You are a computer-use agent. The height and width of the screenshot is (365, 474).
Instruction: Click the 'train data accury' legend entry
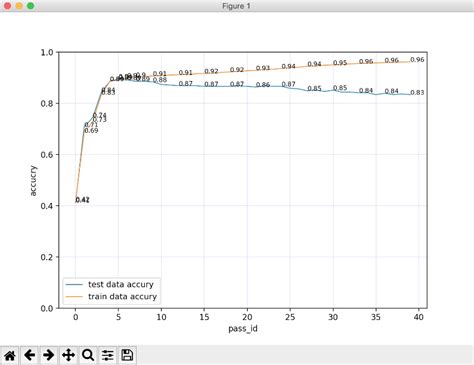pos(122,296)
